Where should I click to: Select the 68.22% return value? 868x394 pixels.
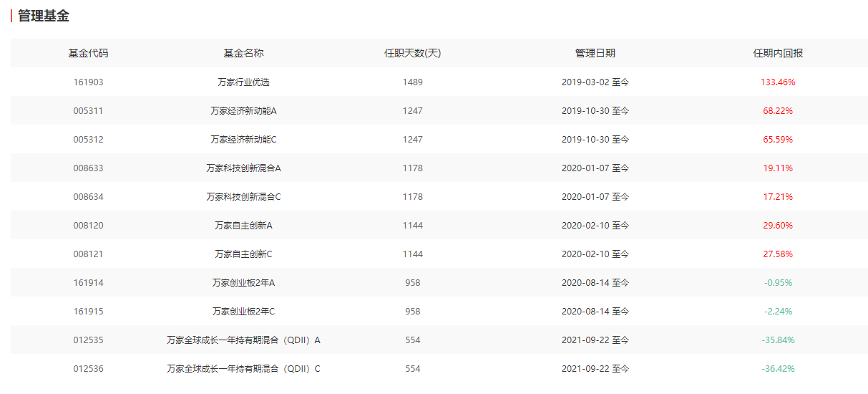[778, 111]
